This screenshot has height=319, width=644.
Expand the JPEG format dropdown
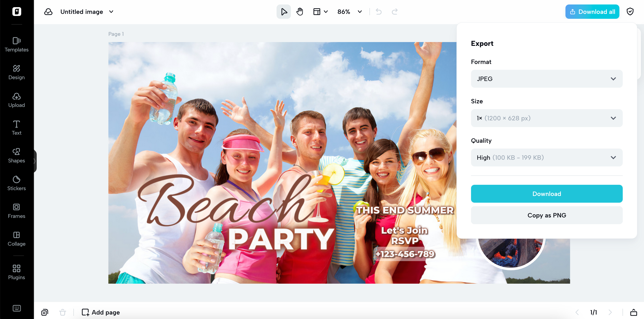click(x=546, y=79)
